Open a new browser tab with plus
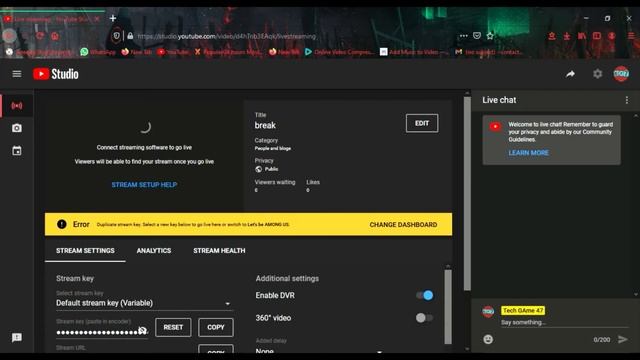 coord(113,18)
